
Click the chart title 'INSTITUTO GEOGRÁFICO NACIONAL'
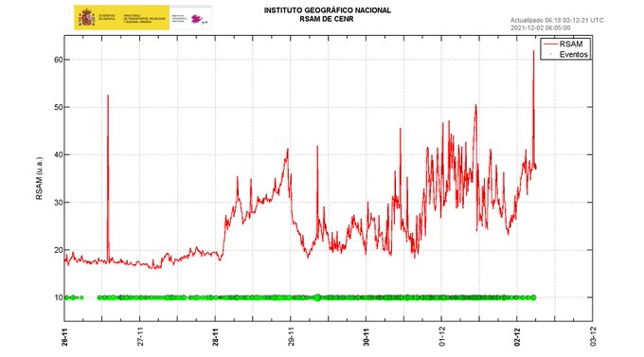pos(328,10)
